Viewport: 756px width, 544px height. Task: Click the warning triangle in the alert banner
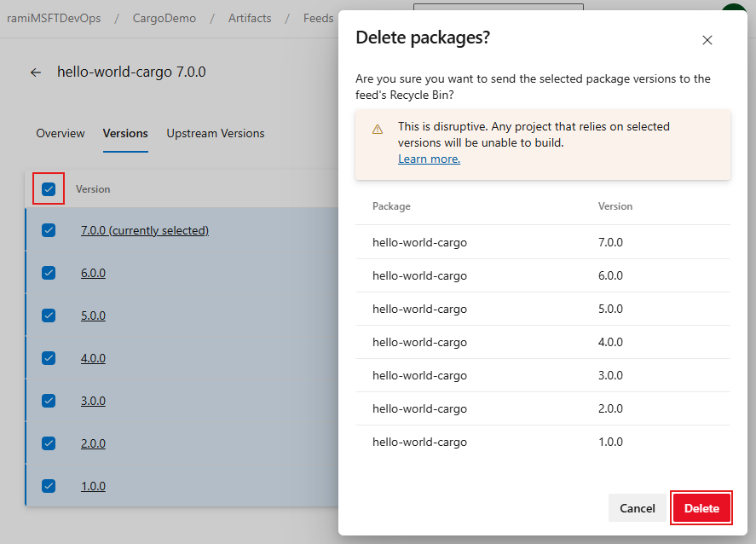(378, 126)
